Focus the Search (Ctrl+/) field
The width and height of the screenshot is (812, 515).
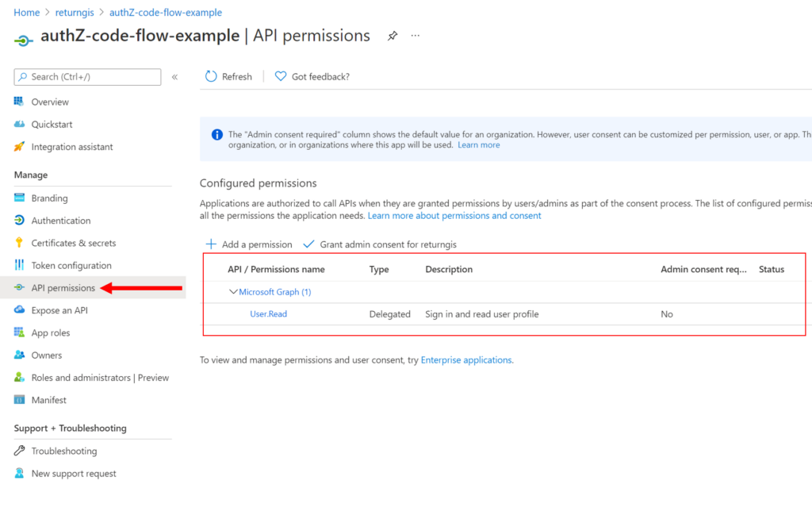(87, 77)
